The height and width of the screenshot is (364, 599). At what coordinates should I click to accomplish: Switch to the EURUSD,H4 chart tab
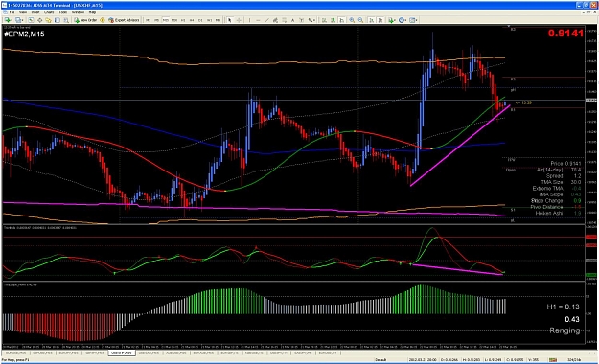328,353
